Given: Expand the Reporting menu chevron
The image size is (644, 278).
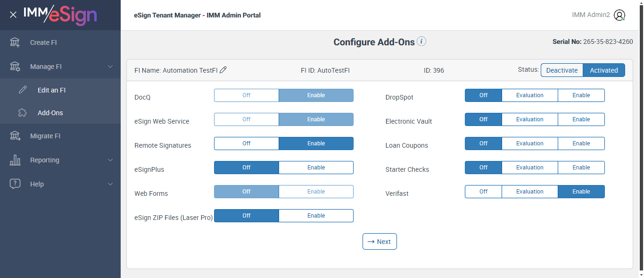Looking at the screenshot, I should click(110, 160).
